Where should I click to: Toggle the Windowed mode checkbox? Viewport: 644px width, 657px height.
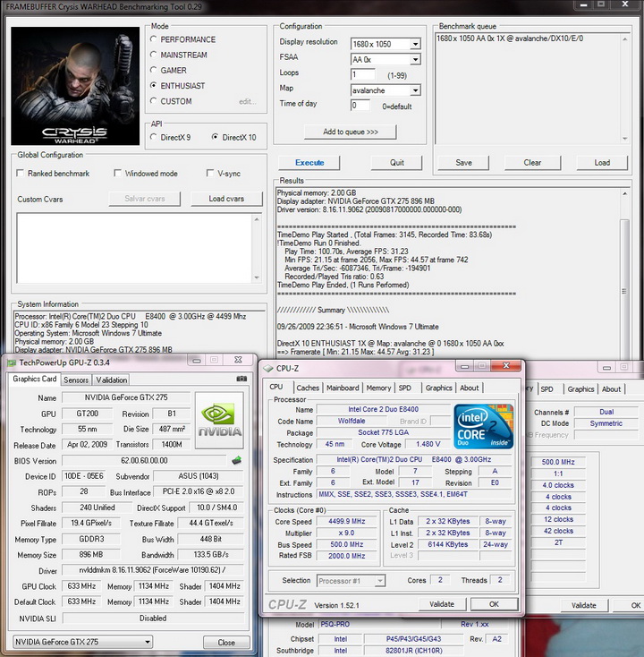(118, 173)
